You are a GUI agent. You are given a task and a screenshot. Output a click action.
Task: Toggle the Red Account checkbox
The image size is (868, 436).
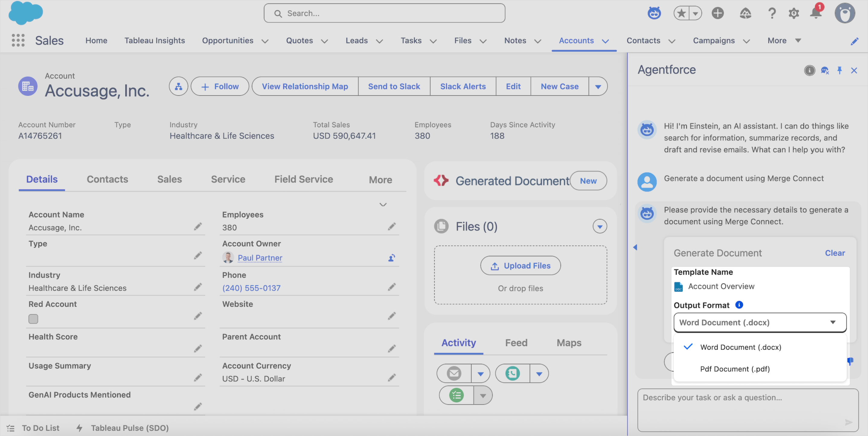tap(33, 319)
